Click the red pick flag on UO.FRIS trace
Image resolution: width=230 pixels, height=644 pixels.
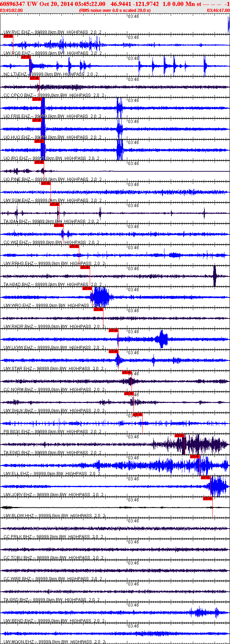click(x=37, y=99)
